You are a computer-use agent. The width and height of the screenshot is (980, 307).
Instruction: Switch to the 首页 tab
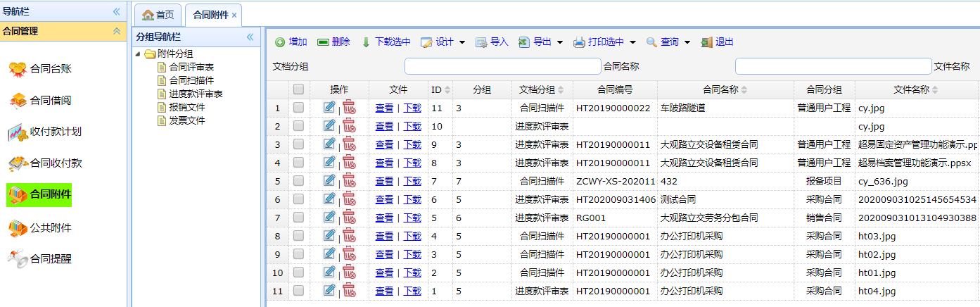click(158, 15)
